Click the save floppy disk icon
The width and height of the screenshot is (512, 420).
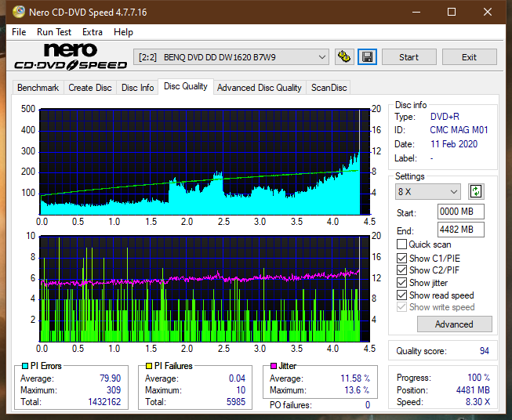coord(368,57)
